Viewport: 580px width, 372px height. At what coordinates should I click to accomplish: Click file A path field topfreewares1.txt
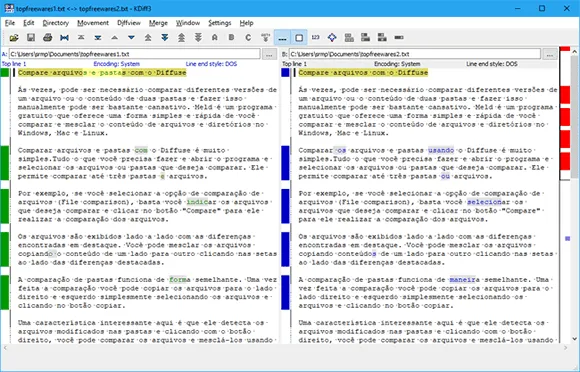[135, 54]
